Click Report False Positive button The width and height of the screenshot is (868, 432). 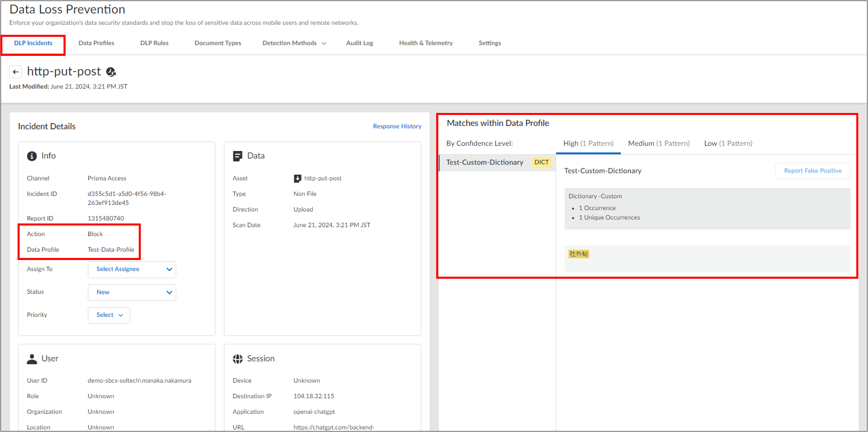(x=813, y=171)
